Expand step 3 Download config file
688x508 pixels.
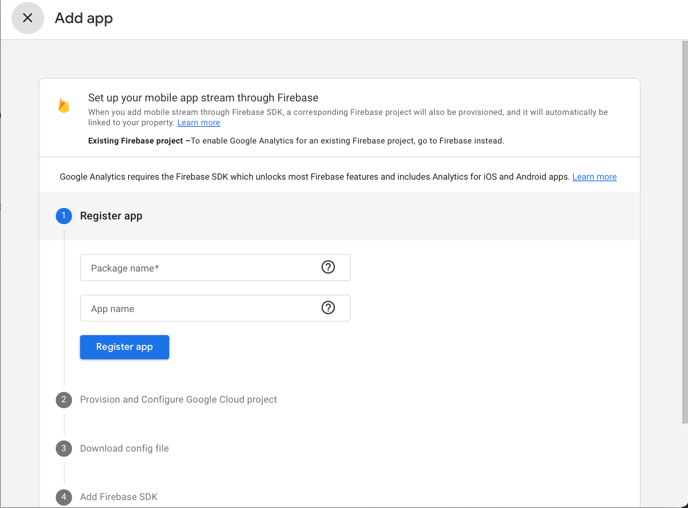pos(124,448)
